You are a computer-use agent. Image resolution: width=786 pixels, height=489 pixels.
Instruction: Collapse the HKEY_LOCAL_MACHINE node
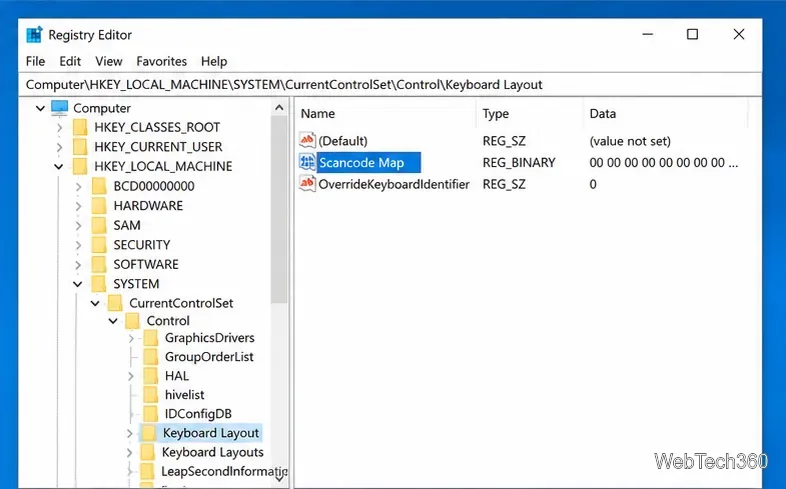pyautogui.click(x=59, y=166)
